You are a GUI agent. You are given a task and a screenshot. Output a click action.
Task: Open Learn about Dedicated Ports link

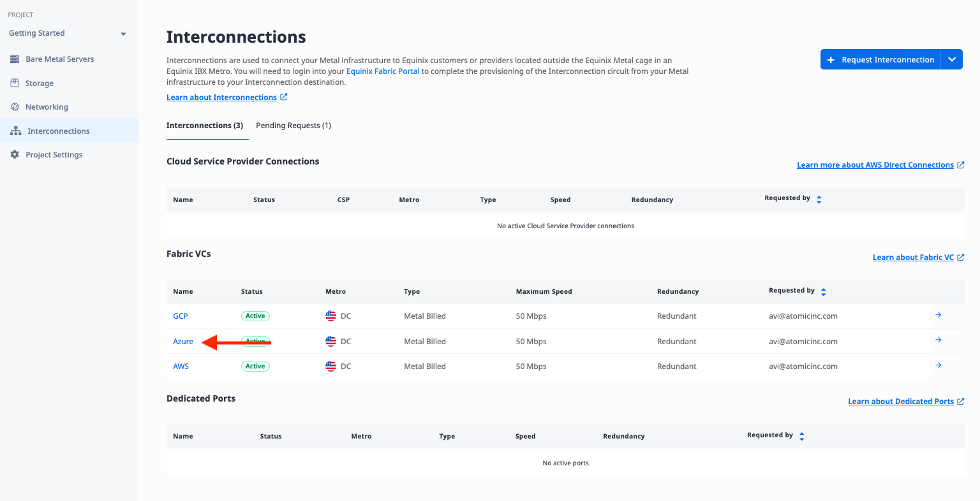pos(901,402)
